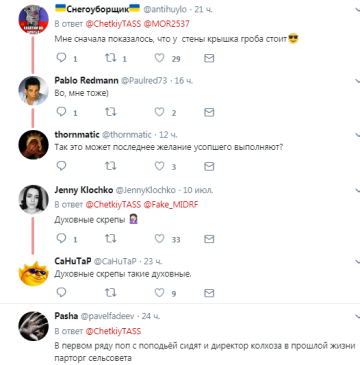The width and height of the screenshot is (360, 365).
Task: Like Pablo Redmann's reply
Action: point(160,112)
